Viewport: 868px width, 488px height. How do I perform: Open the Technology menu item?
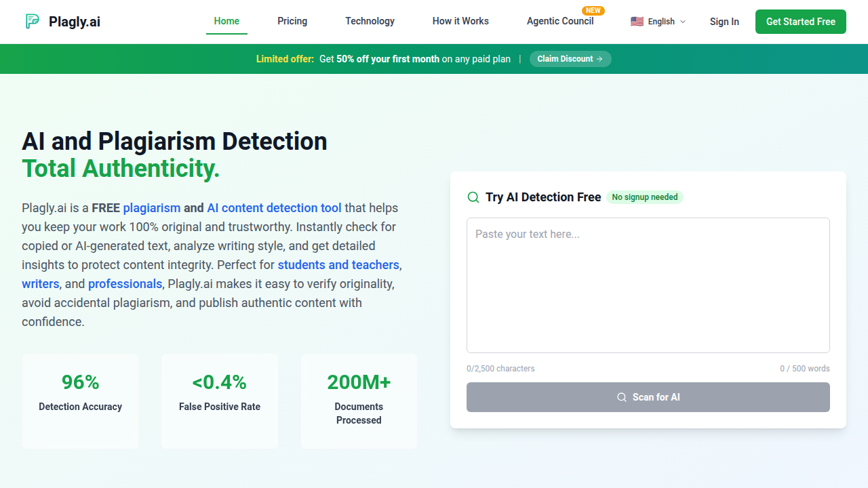[x=370, y=21]
